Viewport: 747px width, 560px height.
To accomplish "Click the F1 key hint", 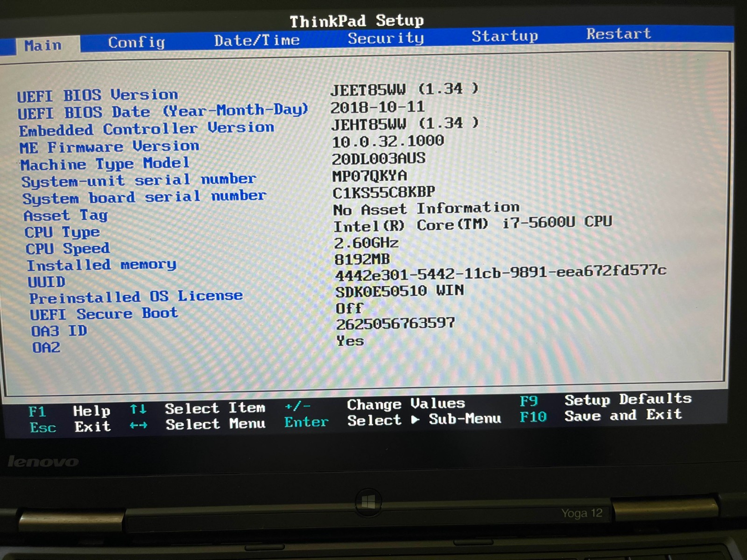I will [37, 412].
